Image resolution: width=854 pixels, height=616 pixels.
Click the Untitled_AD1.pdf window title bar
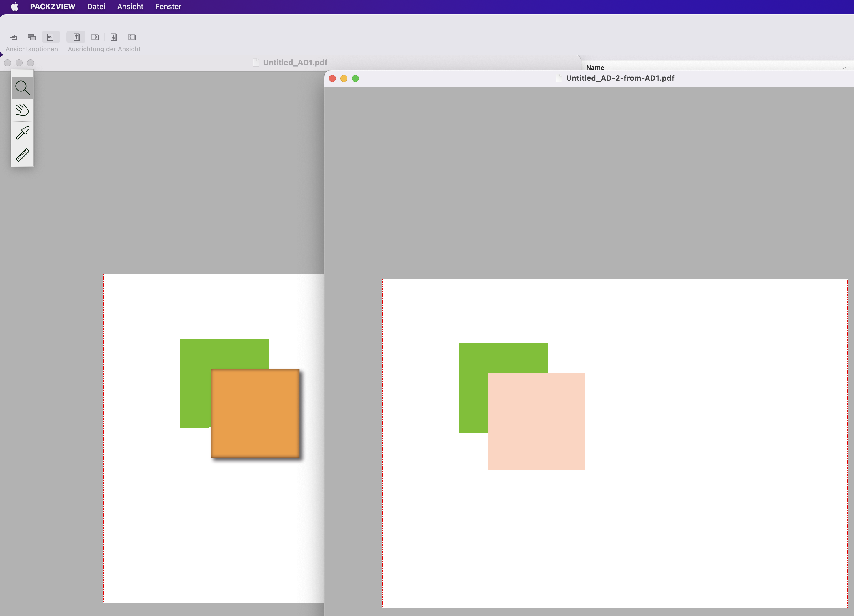[290, 63]
